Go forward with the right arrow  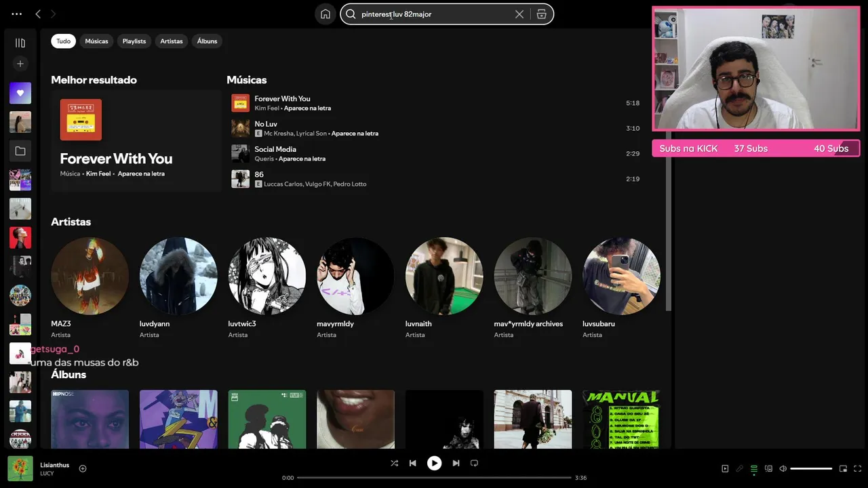point(53,14)
